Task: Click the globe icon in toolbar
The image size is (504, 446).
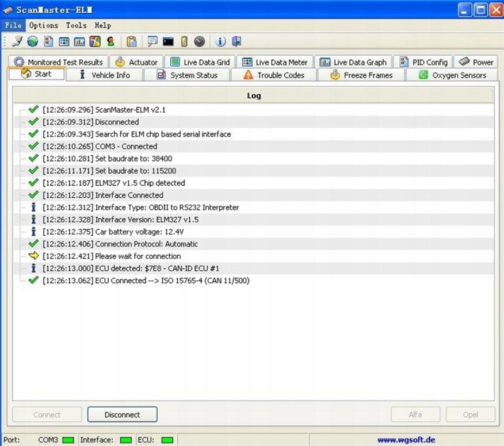Action: point(32,41)
